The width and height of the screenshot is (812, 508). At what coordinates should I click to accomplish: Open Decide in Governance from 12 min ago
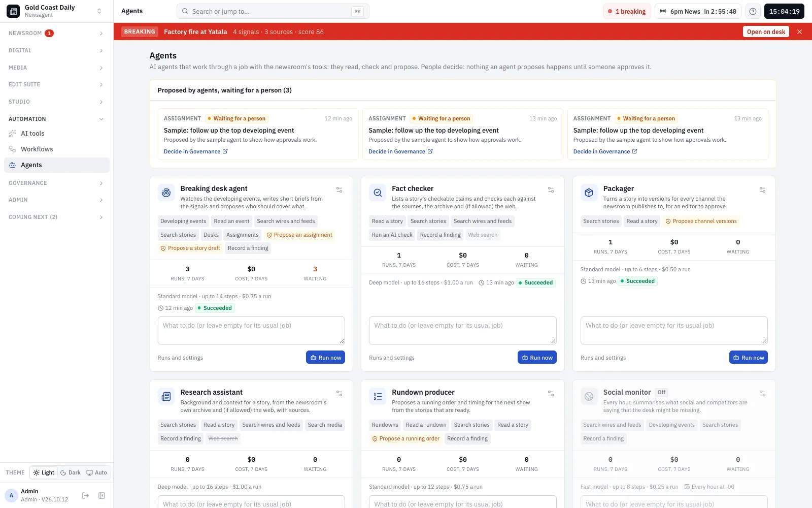196,151
